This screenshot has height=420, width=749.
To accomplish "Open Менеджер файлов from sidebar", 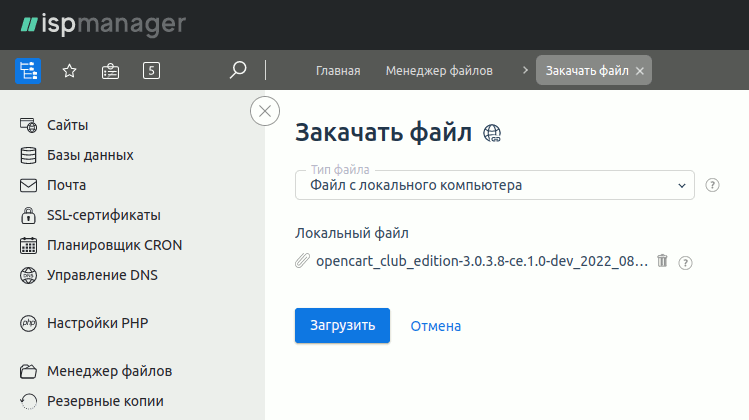I will pyautogui.click(x=109, y=371).
